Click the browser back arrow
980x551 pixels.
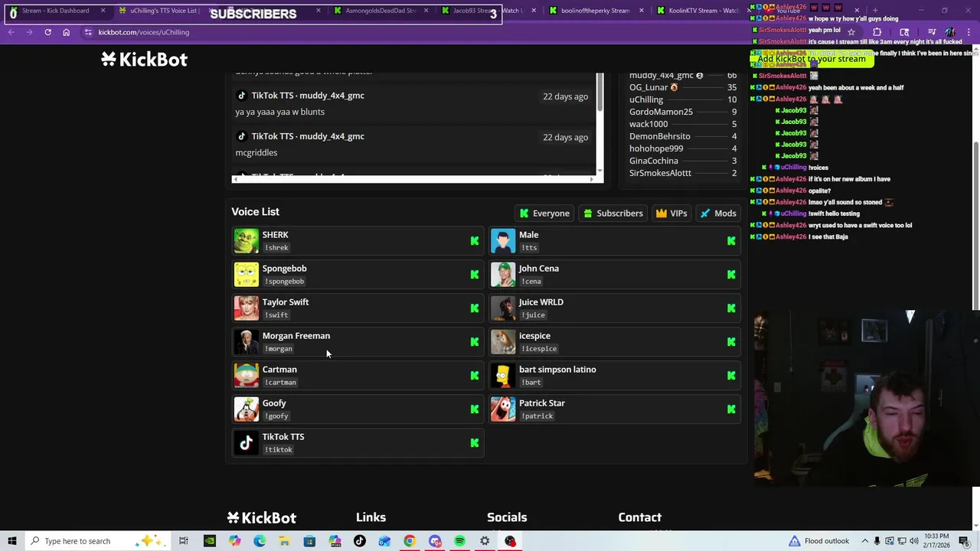[x=11, y=32]
